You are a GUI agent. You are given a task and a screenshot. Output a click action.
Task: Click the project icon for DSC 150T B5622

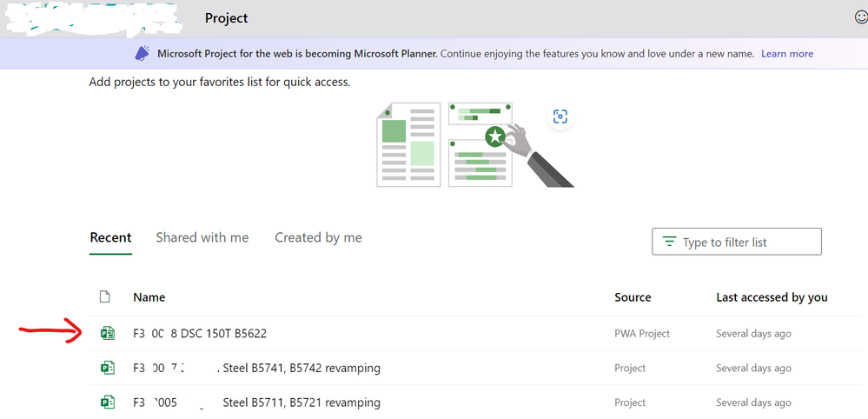(x=108, y=333)
